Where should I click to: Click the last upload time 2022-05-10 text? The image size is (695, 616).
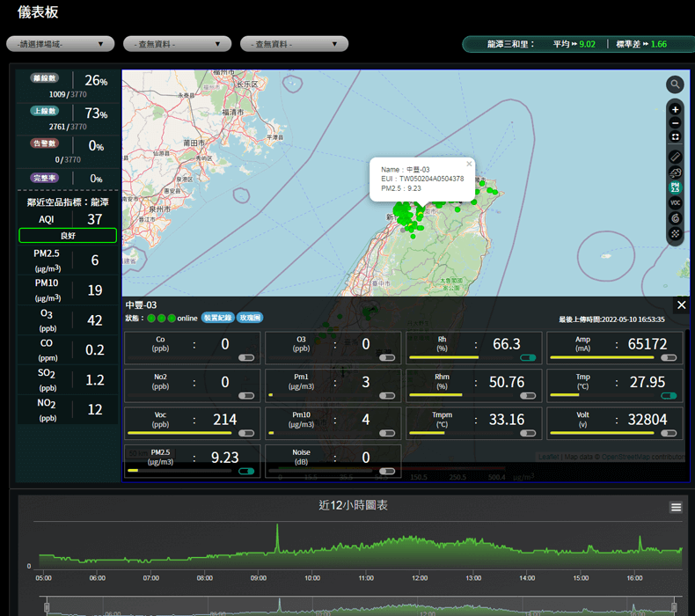[611, 319]
